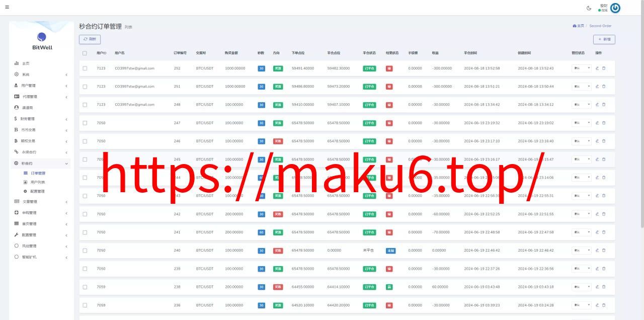
Task: Check the checkbox for order 251
Action: point(85,87)
